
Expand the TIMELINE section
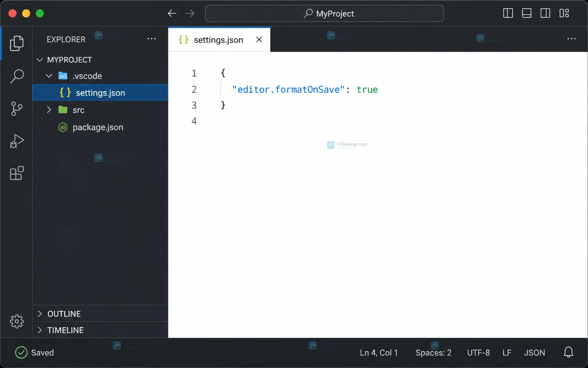[x=100, y=330]
